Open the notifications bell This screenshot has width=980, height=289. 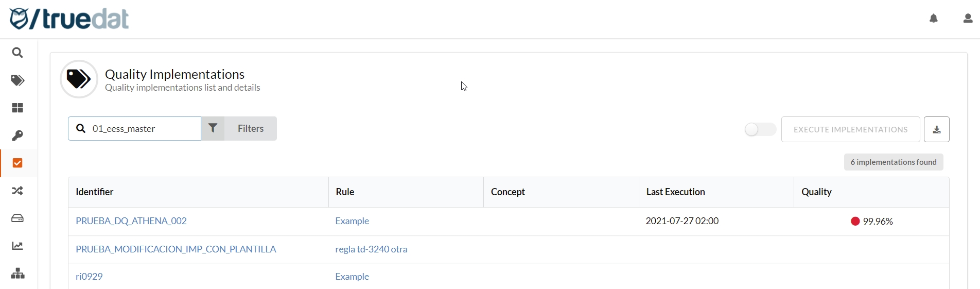pos(934,19)
